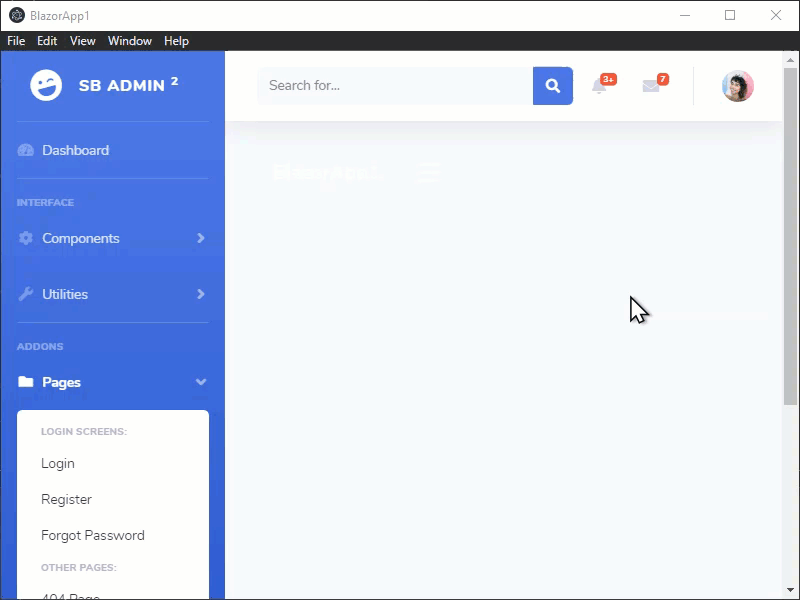Select Login under Login Screens

tap(58, 463)
